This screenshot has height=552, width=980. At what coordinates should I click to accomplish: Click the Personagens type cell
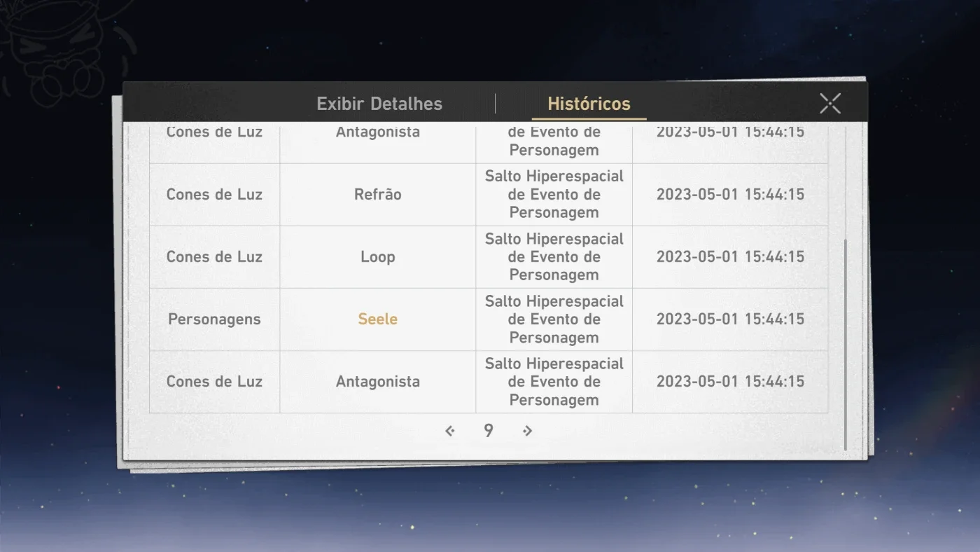pos(214,319)
